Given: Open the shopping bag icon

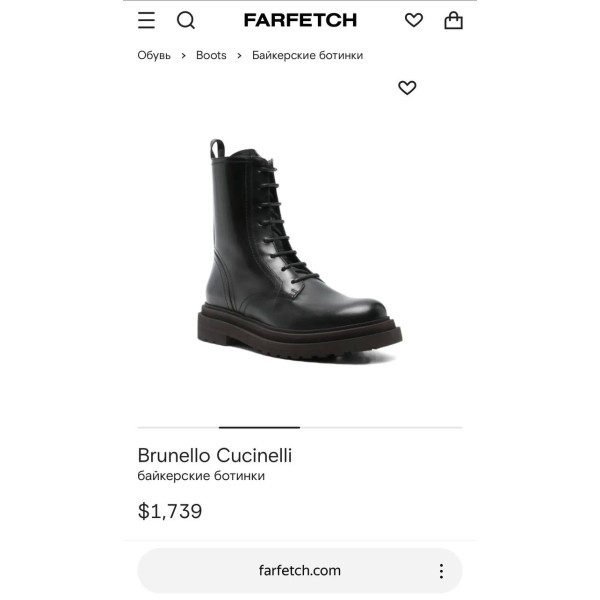Looking at the screenshot, I should tap(453, 20).
